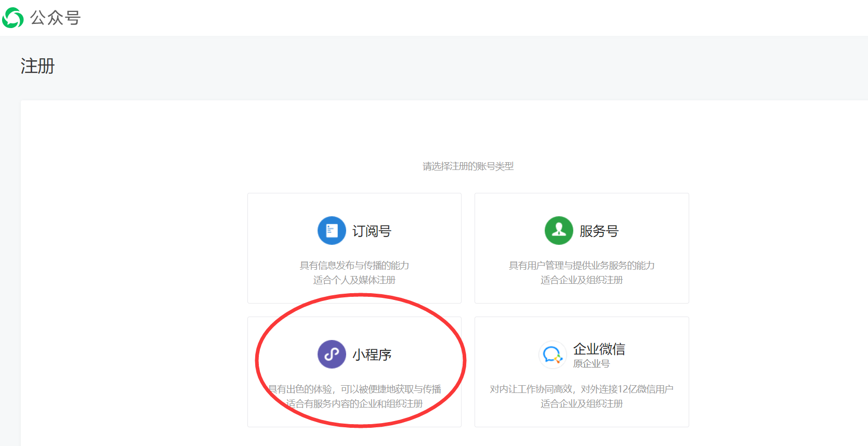The height and width of the screenshot is (446, 868).
Task: Choose the 企业微信 account type title
Action: click(599, 349)
